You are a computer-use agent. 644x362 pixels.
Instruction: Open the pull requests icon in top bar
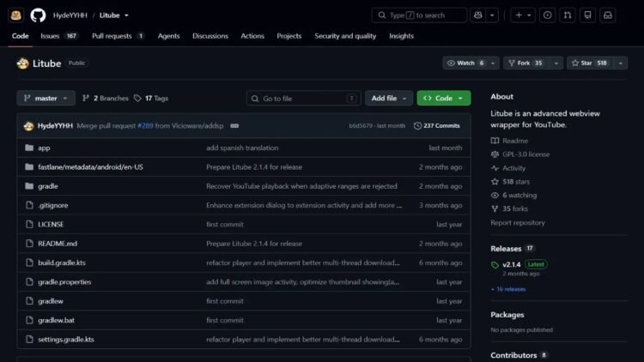(568, 15)
